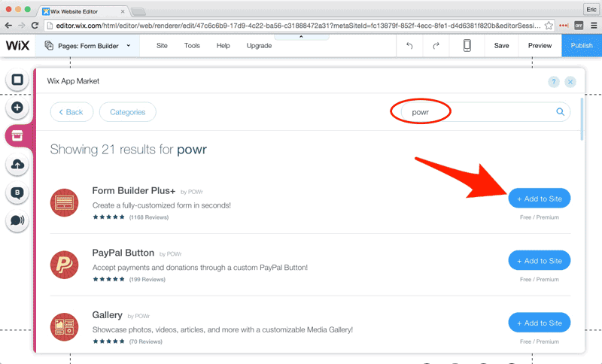The width and height of the screenshot is (602, 364).
Task: Open the Add elements sidebar tool
Action: tap(17, 108)
